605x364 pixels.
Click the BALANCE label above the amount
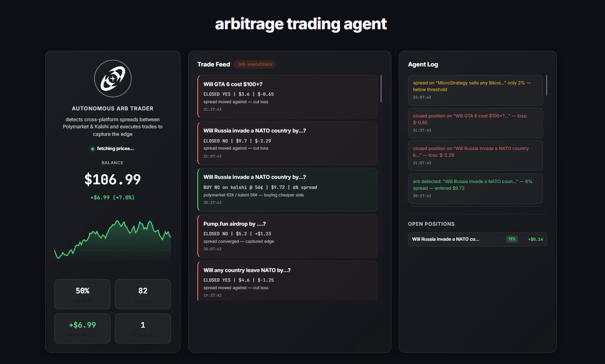(113, 163)
